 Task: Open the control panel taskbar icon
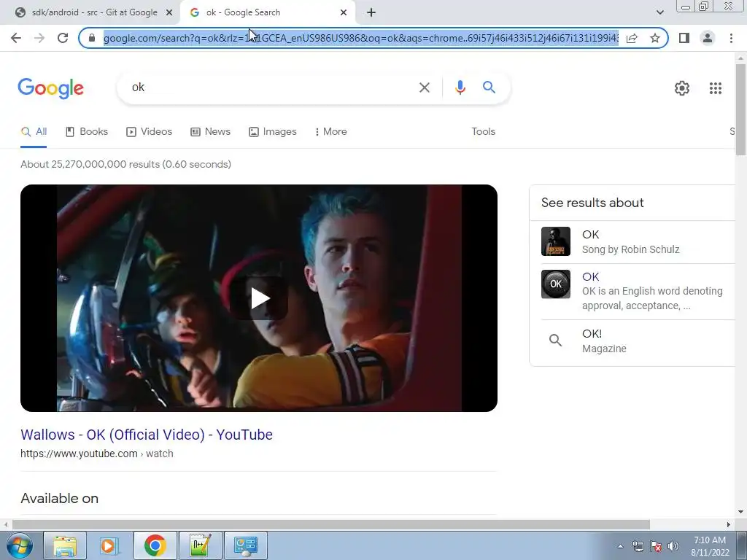(245, 545)
